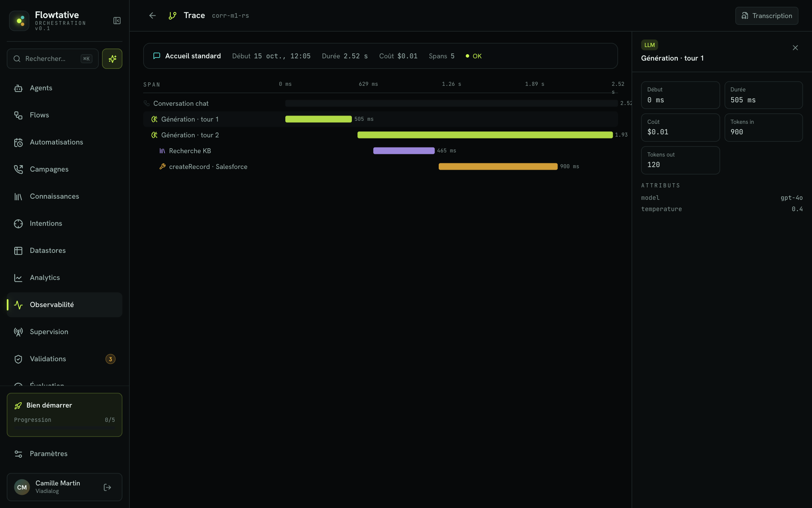The height and width of the screenshot is (508, 812).
Task: Click the purple 465 ms timeline bar
Action: click(x=404, y=151)
